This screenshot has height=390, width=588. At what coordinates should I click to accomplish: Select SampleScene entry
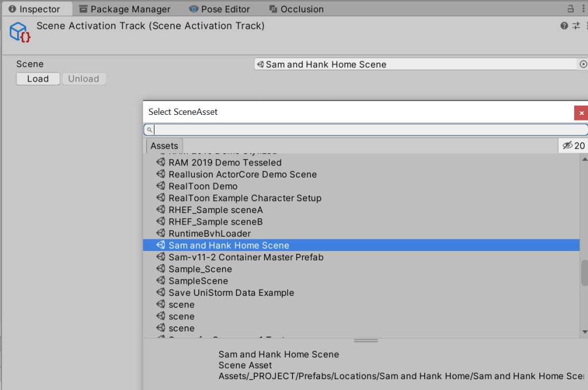(x=361, y=281)
